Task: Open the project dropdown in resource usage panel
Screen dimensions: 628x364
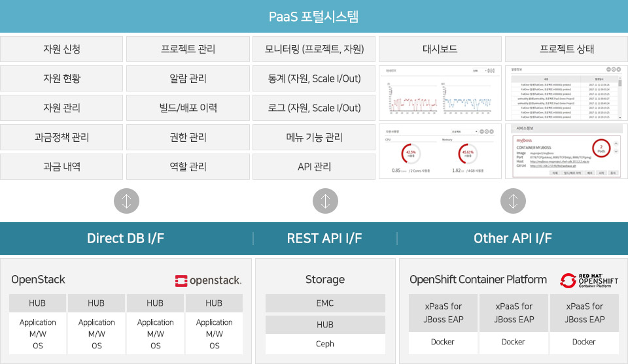Action: click(464, 131)
